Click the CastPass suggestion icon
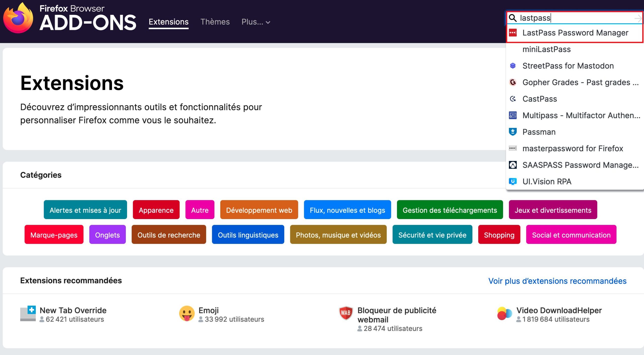This screenshot has width=644, height=355. tap(513, 99)
